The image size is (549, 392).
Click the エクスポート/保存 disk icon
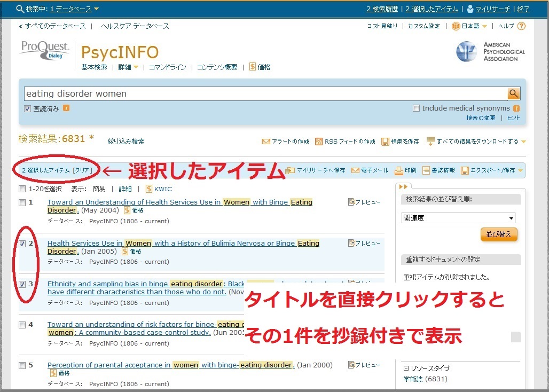point(465,170)
